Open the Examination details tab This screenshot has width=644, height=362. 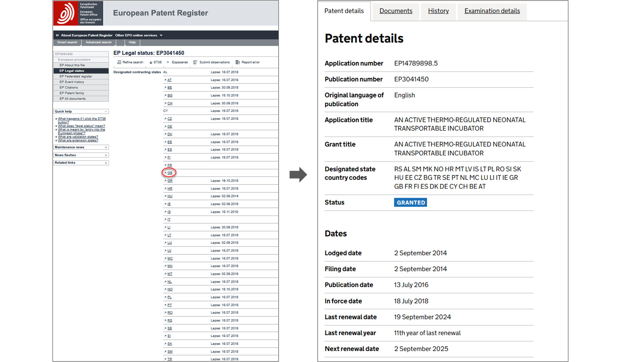(492, 11)
